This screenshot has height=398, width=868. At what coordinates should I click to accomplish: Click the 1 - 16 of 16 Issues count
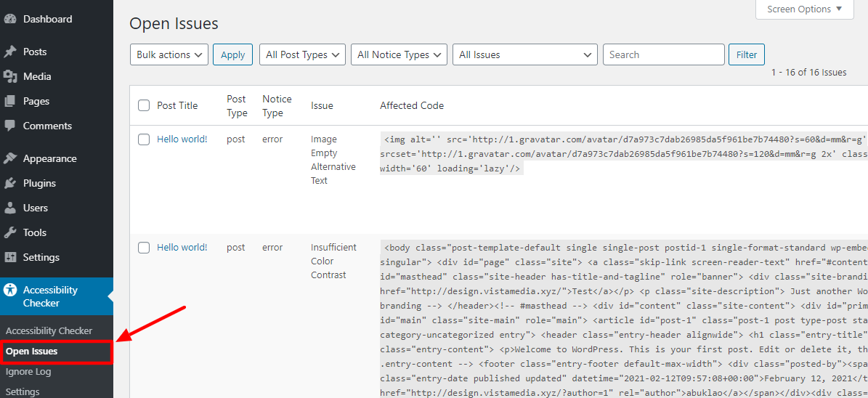pyautogui.click(x=808, y=73)
